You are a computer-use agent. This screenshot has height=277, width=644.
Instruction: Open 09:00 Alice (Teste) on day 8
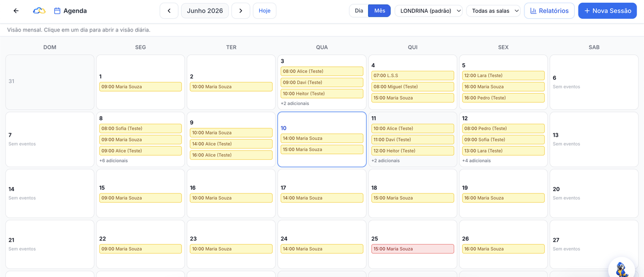(x=141, y=151)
